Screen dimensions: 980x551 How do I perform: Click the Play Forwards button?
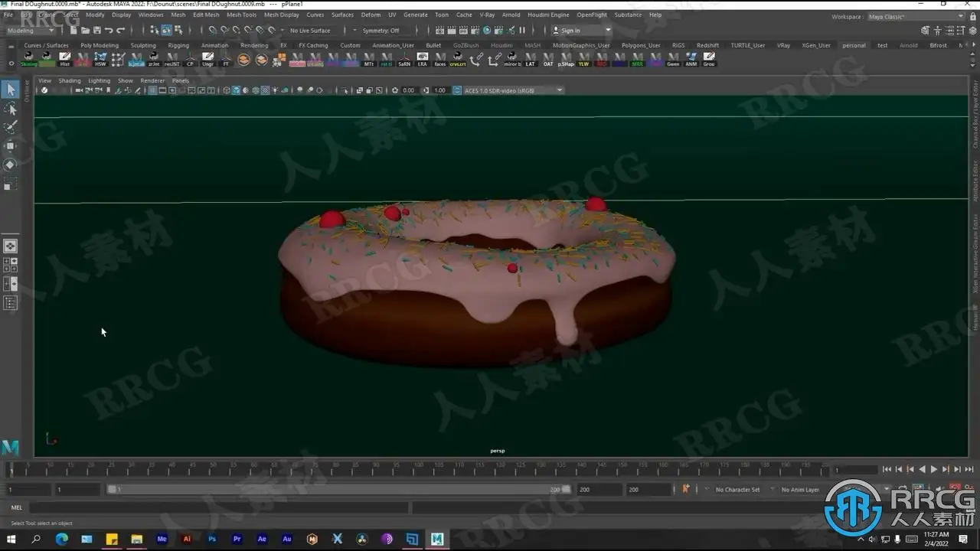[x=933, y=469]
